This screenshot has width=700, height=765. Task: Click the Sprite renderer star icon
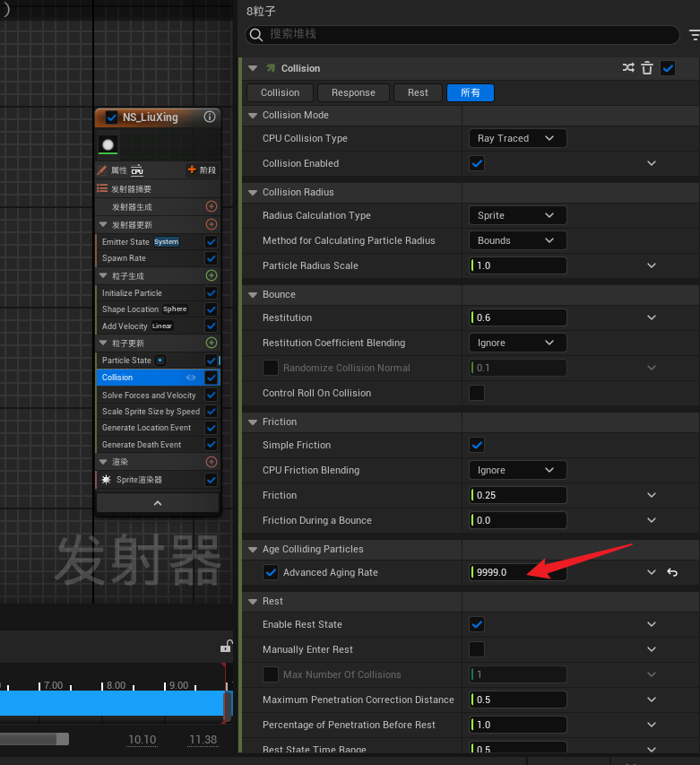point(106,480)
